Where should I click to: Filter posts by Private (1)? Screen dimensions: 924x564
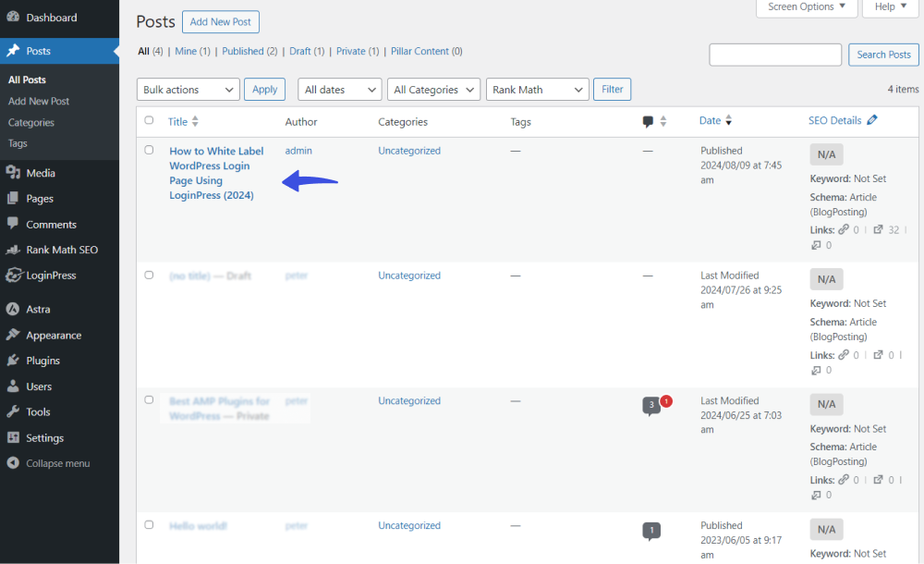click(x=358, y=52)
